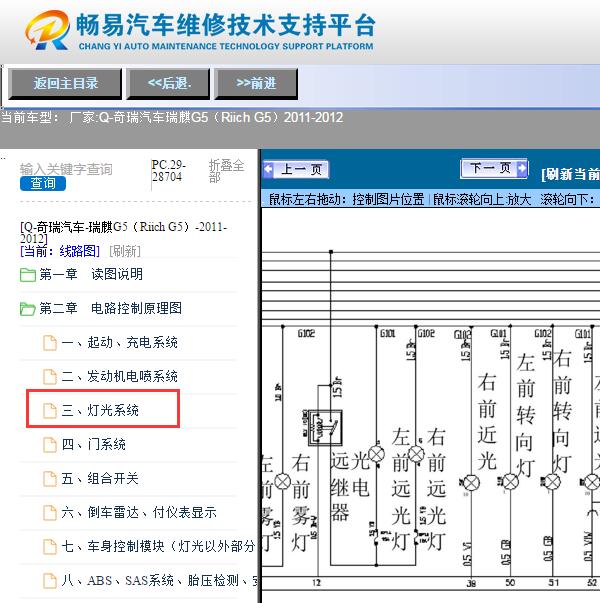This screenshot has height=603, width=600.
Task: Open 五、组合开关 page
Action: tap(100, 478)
